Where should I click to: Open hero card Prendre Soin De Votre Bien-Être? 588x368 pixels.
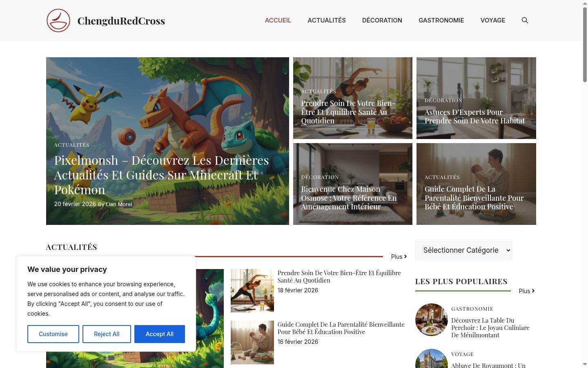pyautogui.click(x=348, y=112)
